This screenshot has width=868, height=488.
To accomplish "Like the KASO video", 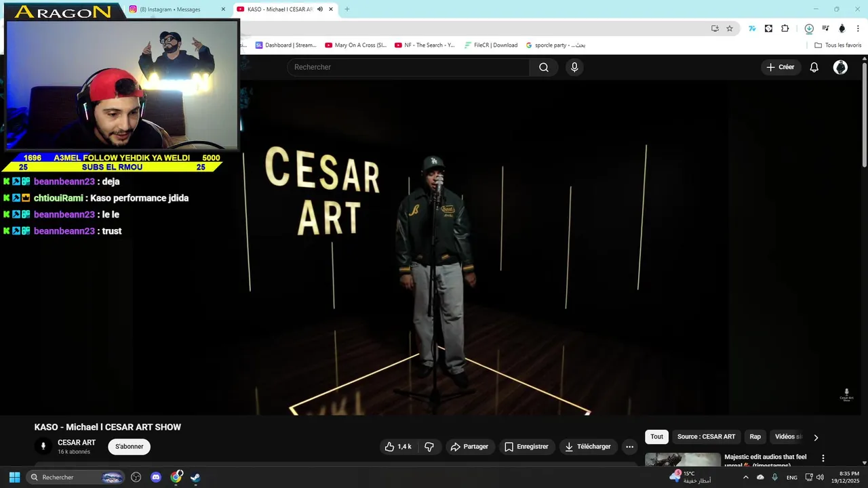I will 398,447.
